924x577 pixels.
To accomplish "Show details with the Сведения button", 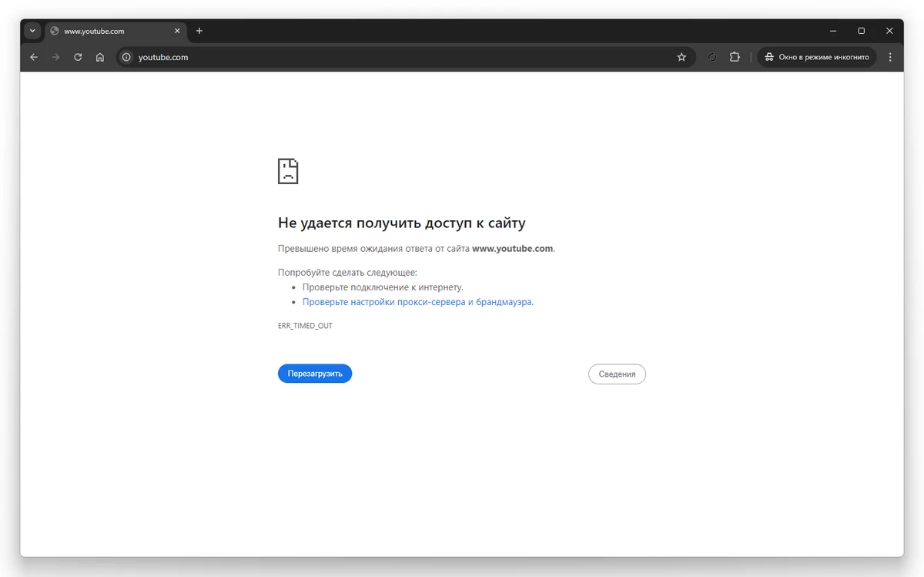I will [x=617, y=374].
